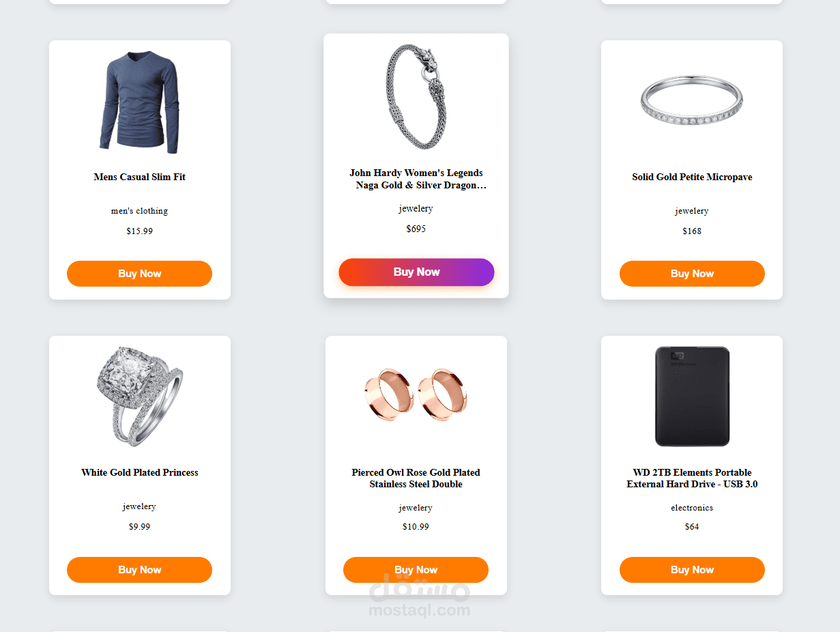Buy the John Hardy Dragon bracelet
Image resolution: width=840 pixels, height=632 pixels.
pyautogui.click(x=416, y=272)
